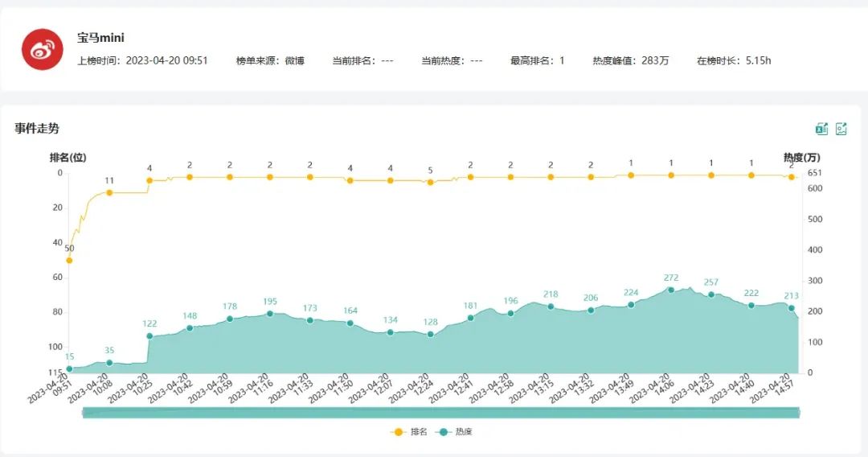This screenshot has height=457, width=868.
Task: Click the 272 peak heat data point
Action: (671, 290)
